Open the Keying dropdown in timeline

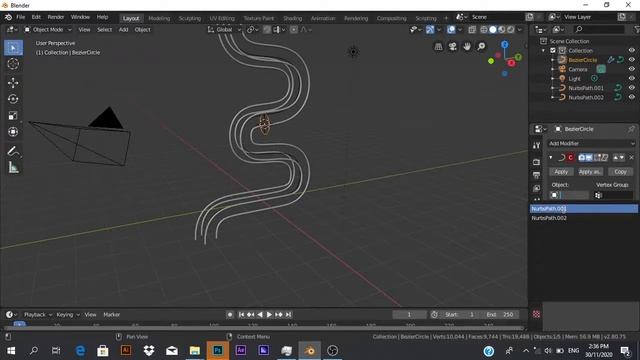(x=68, y=315)
